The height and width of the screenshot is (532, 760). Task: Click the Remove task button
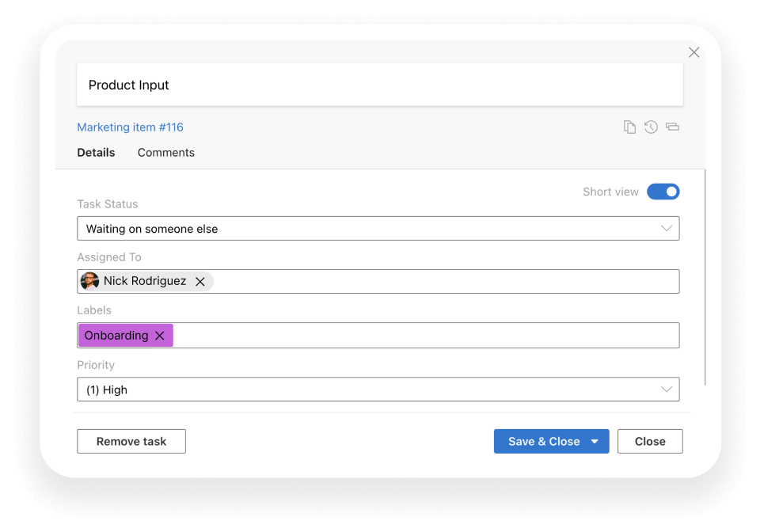point(131,442)
